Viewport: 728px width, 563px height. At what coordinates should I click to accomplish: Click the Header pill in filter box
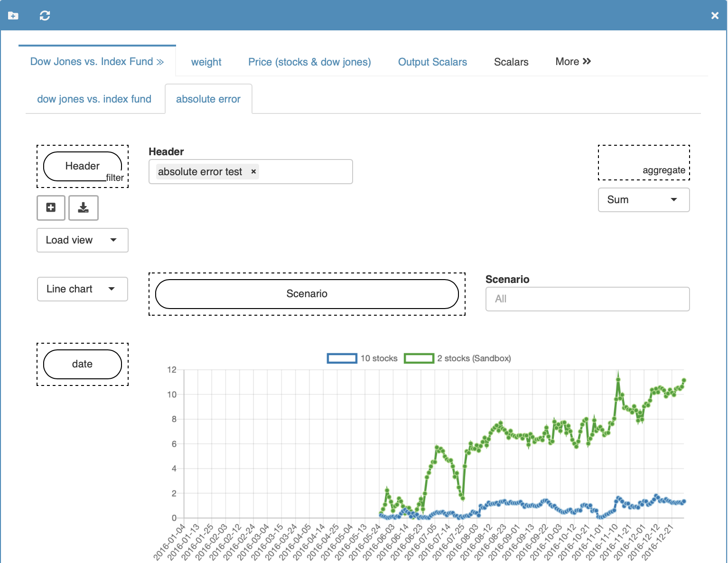[83, 166]
